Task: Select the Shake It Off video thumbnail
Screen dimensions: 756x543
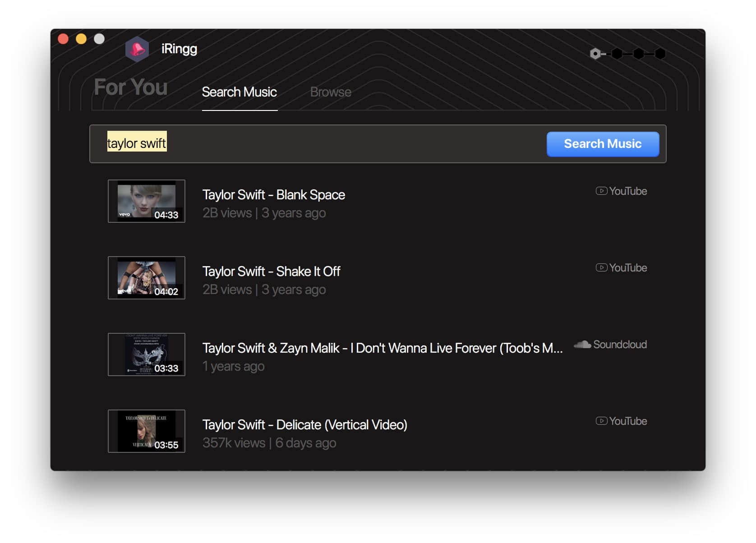Action: tap(147, 278)
